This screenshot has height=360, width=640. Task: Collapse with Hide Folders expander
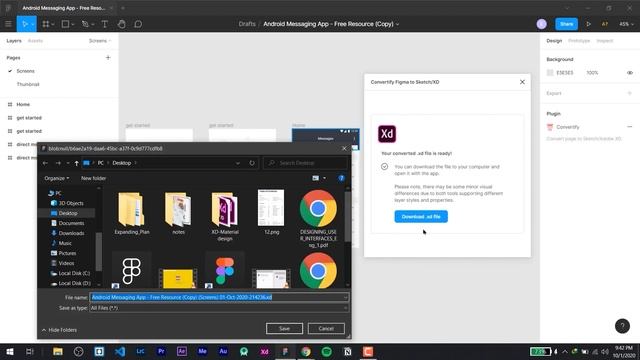[59, 330]
